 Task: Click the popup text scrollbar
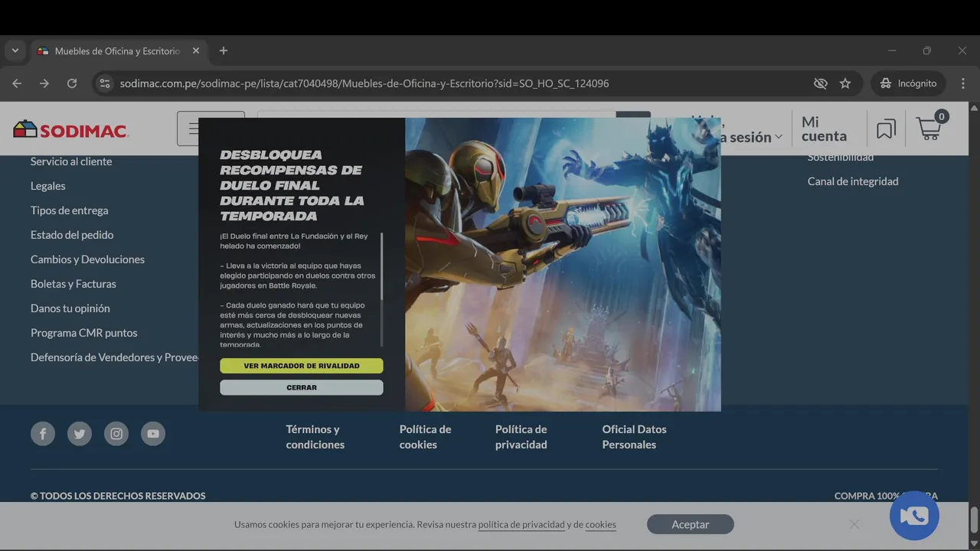click(381, 266)
